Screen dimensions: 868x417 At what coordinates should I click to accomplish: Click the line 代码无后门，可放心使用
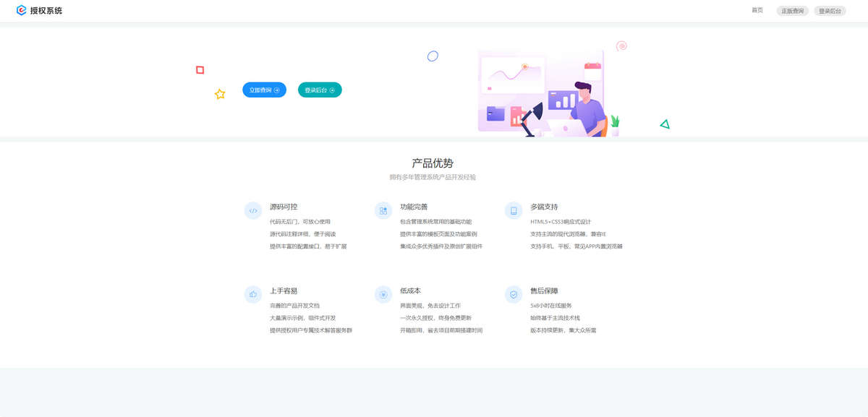pos(300,222)
